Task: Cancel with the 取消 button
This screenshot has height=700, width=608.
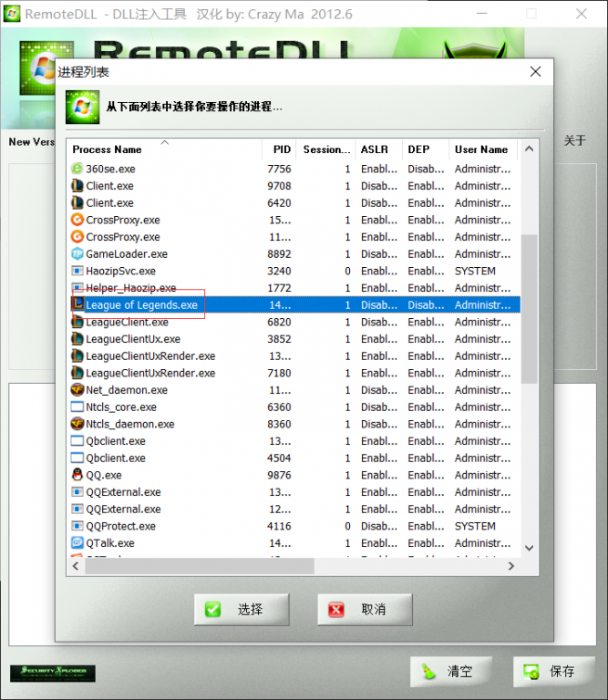Action: click(365, 610)
